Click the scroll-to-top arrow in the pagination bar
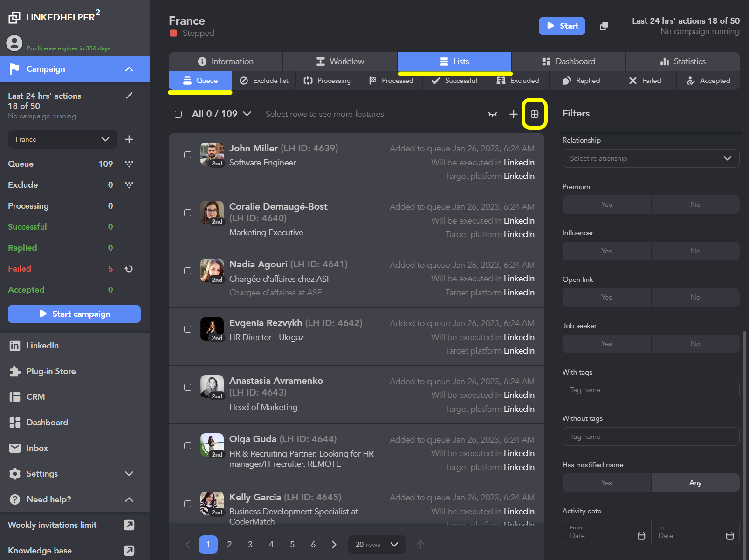749x560 pixels. [x=420, y=545]
